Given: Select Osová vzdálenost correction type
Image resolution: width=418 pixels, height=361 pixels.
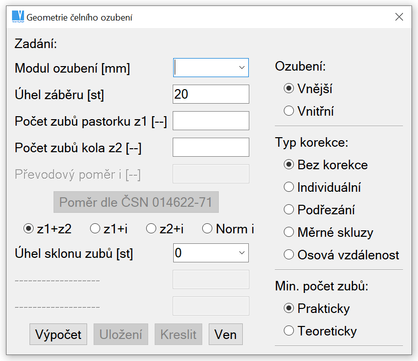Looking at the screenshot, I should (x=341, y=255).
